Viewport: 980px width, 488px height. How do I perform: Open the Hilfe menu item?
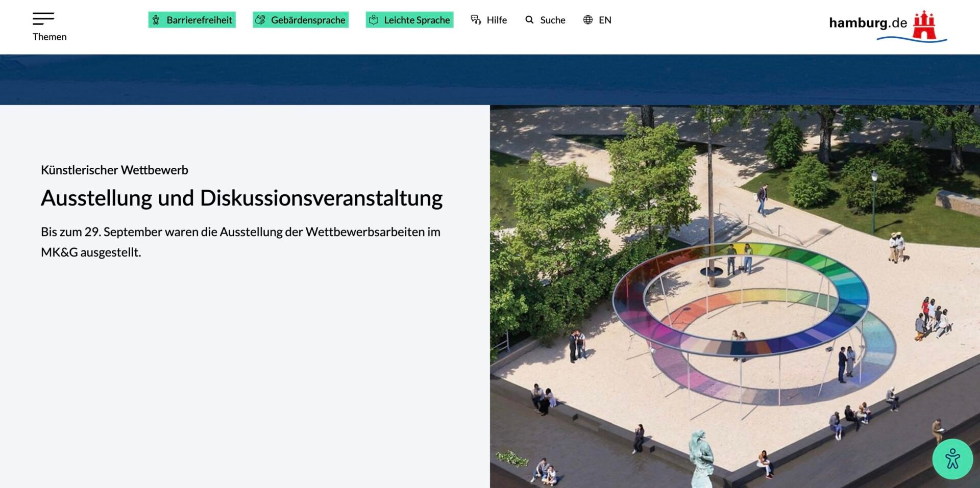click(496, 20)
